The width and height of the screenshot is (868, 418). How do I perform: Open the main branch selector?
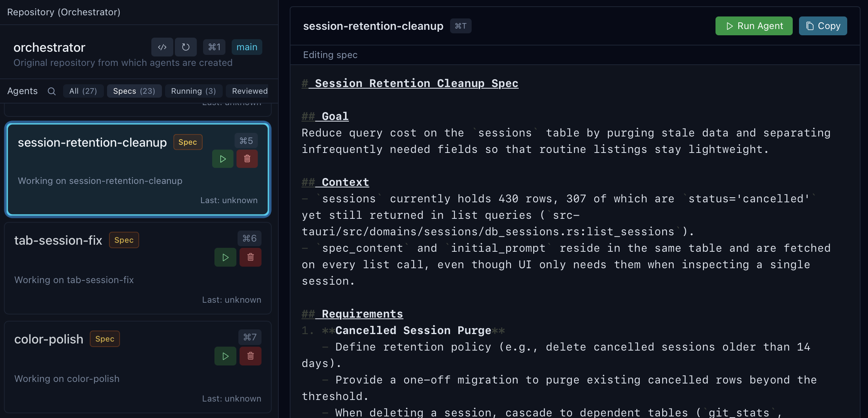(247, 47)
